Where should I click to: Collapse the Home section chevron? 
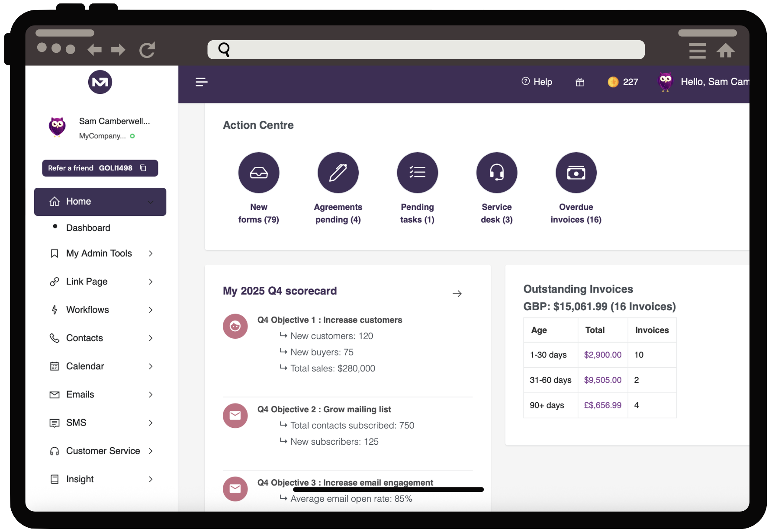tap(151, 202)
